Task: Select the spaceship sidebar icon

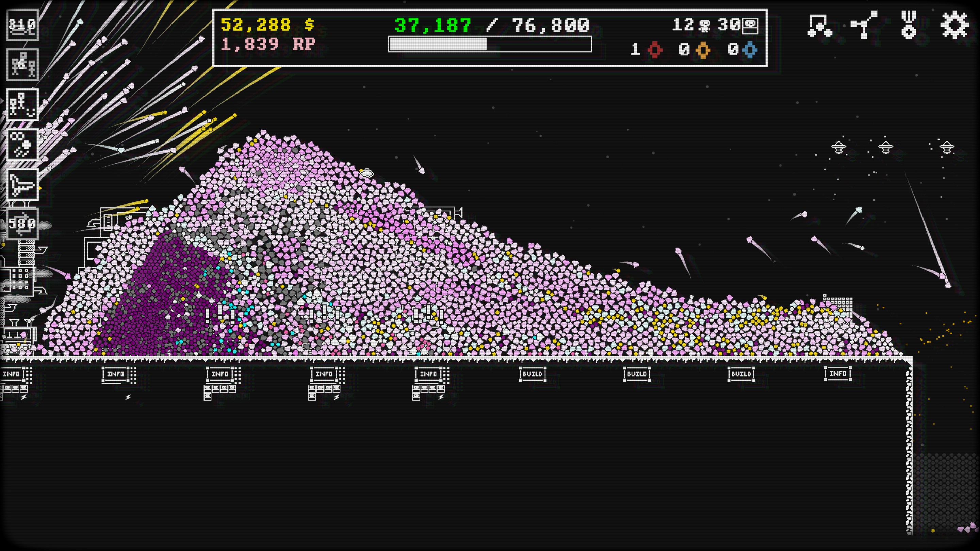Action: pyautogui.click(x=22, y=184)
